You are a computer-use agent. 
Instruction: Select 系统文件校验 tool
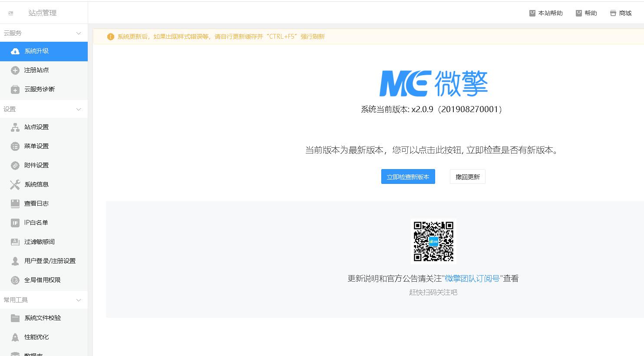click(44, 318)
